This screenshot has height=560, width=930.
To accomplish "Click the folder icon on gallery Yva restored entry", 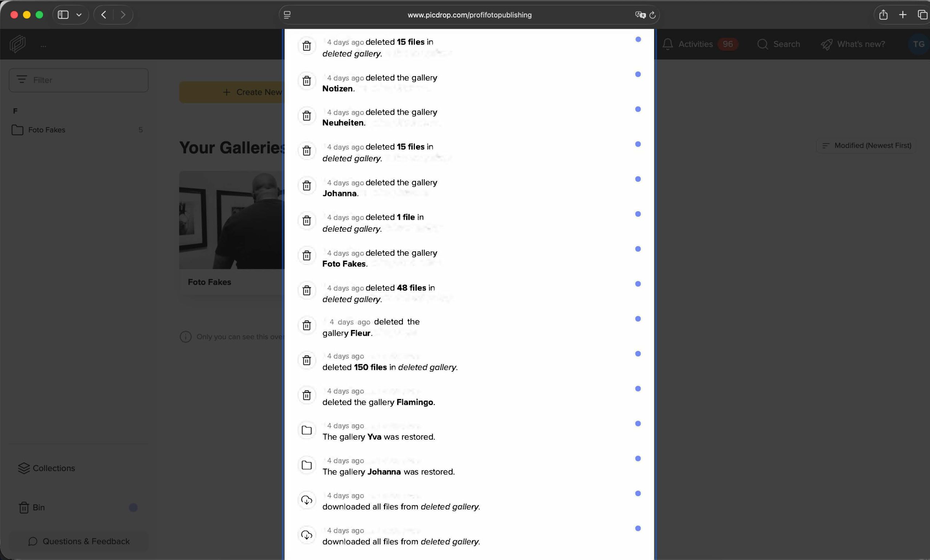I will click(307, 430).
